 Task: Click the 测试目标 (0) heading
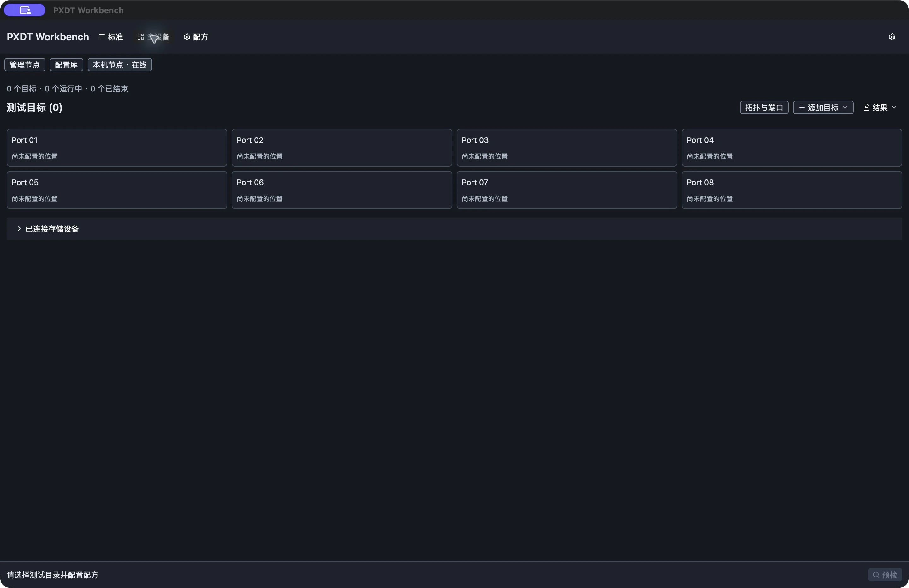tap(34, 108)
